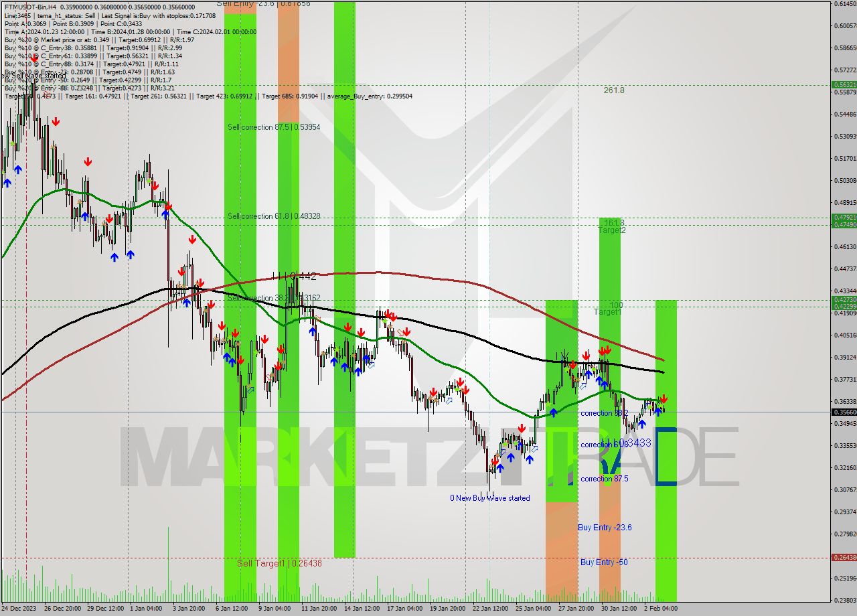The image size is (857, 616).
Task: Click the '22 Jan 12:00' date label
Action: [490, 609]
